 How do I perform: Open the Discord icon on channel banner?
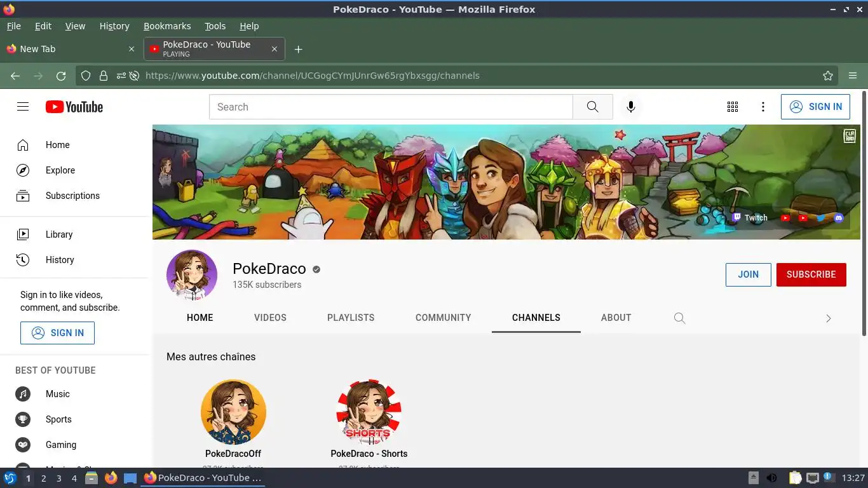coord(839,217)
